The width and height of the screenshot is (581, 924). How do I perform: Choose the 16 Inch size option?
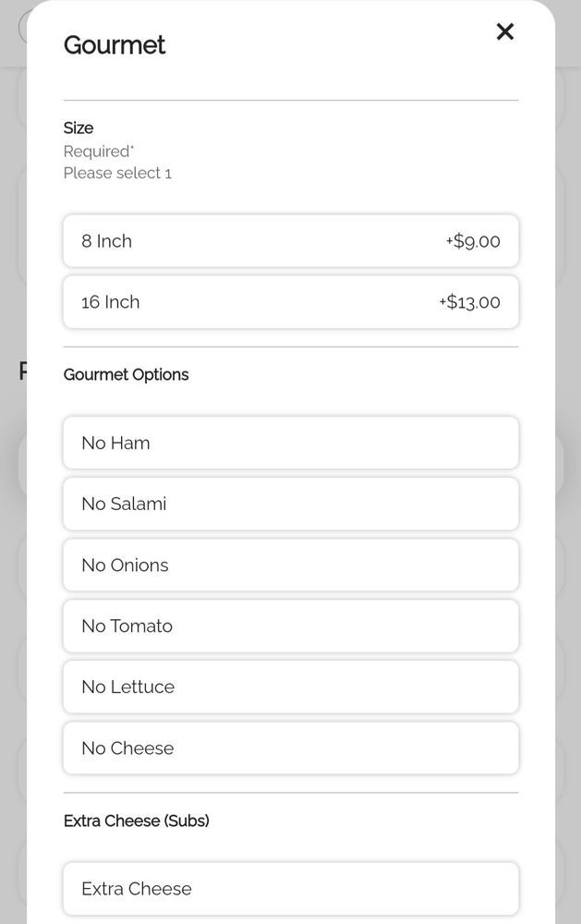click(290, 302)
